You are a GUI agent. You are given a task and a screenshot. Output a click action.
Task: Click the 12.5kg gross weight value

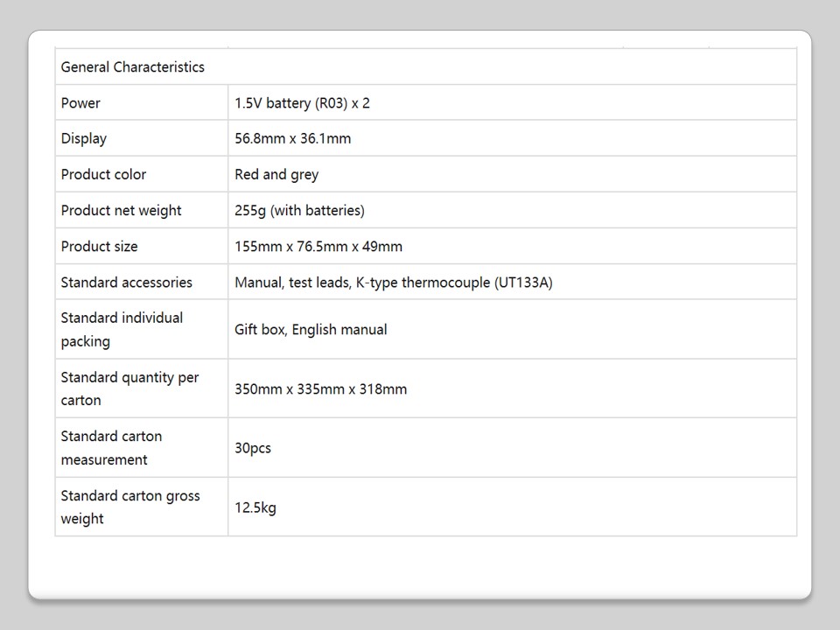[x=255, y=507]
